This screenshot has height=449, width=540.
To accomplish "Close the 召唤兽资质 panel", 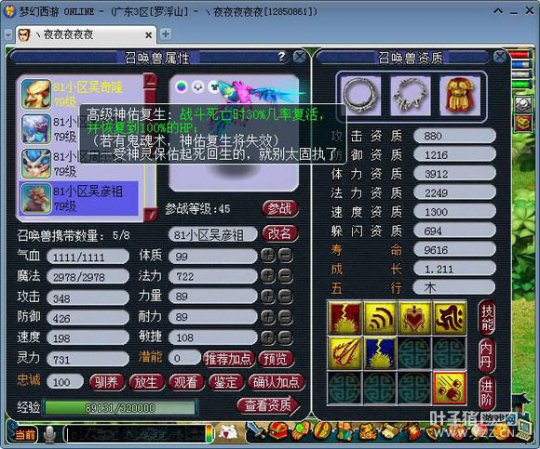I will point(499,56).
